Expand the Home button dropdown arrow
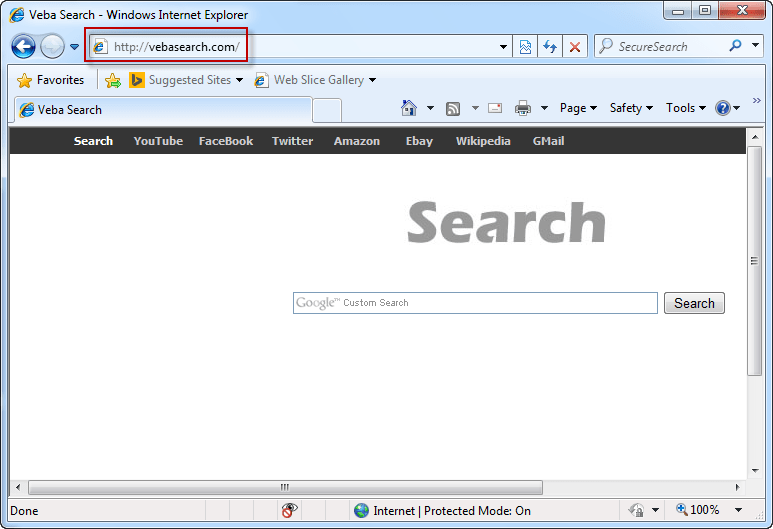 click(430, 107)
